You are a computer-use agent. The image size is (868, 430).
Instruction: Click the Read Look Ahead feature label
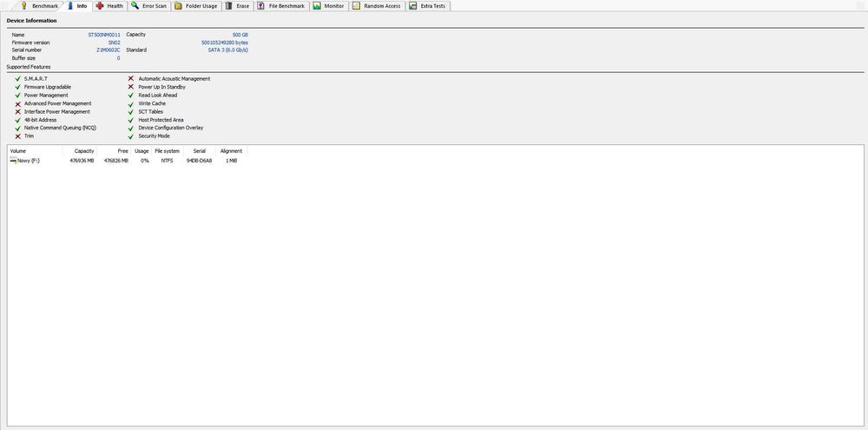pos(158,96)
